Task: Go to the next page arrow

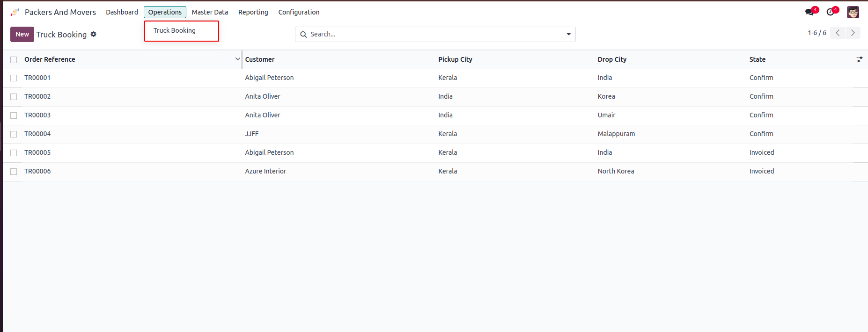Action: pyautogui.click(x=853, y=33)
